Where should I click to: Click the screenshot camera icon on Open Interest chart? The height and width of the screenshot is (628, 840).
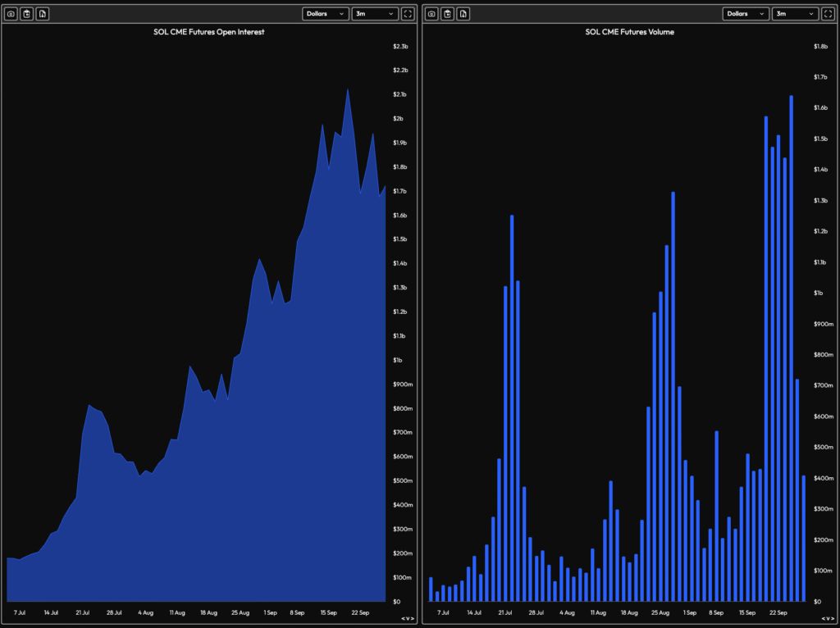(11, 14)
